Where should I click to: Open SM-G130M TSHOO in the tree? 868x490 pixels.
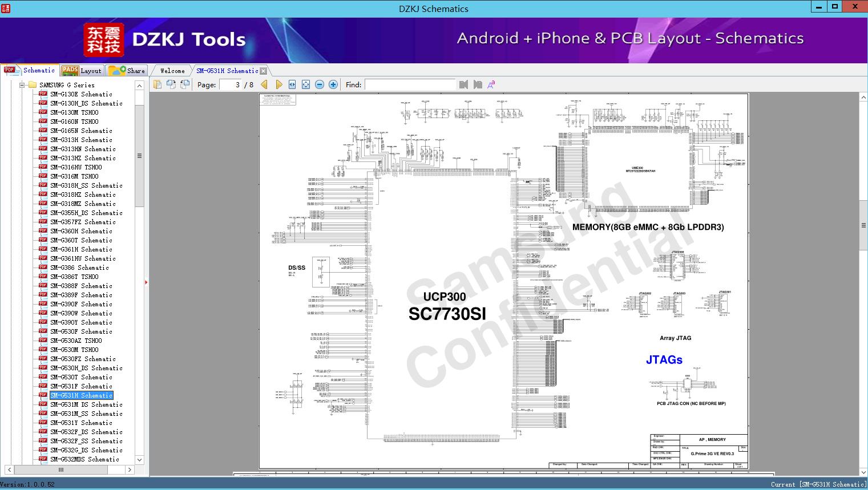click(74, 112)
